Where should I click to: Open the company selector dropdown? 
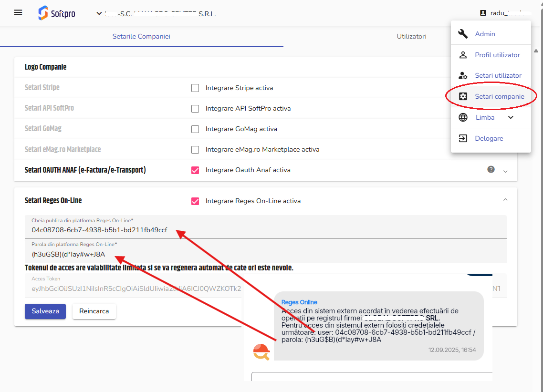pos(99,13)
